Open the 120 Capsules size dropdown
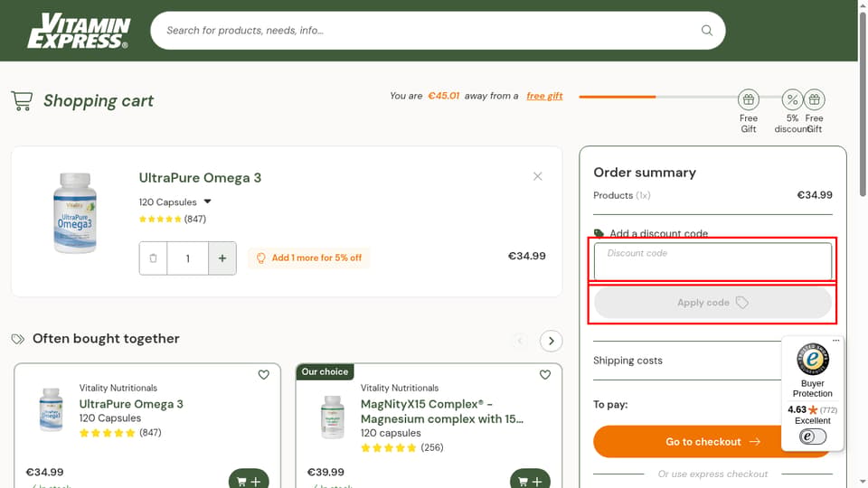The height and width of the screenshot is (488, 868). [x=175, y=202]
